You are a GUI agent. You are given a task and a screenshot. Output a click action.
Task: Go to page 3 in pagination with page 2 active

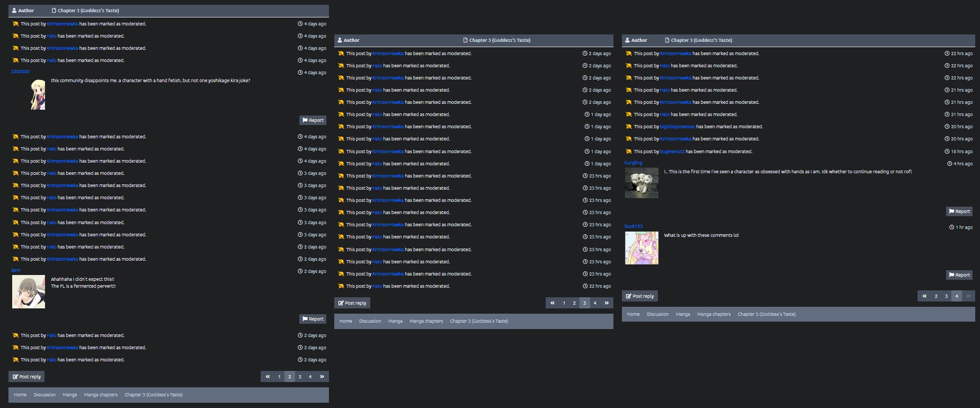click(x=300, y=377)
